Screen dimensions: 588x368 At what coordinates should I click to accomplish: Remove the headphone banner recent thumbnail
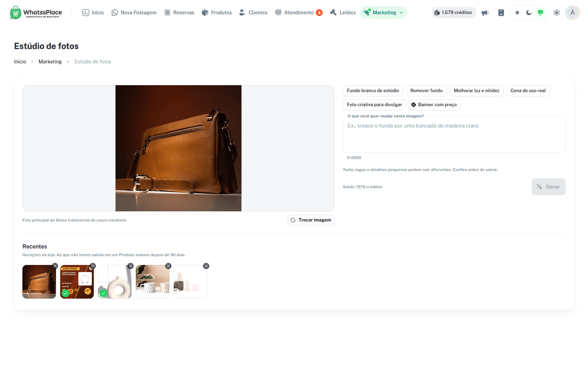(x=93, y=266)
